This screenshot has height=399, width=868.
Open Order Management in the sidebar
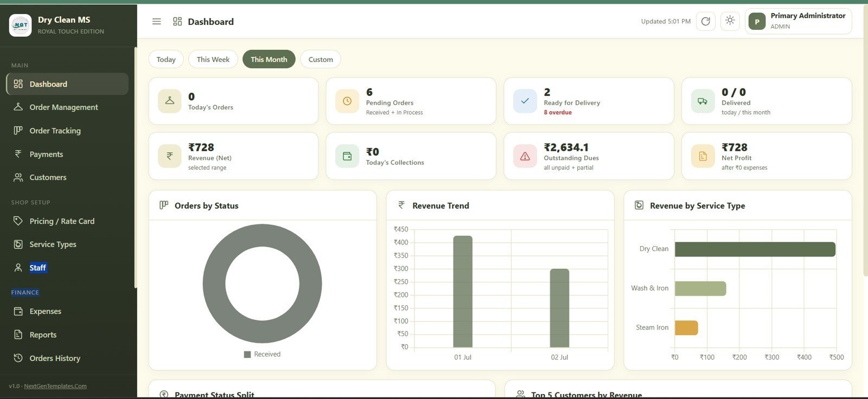tap(67, 107)
